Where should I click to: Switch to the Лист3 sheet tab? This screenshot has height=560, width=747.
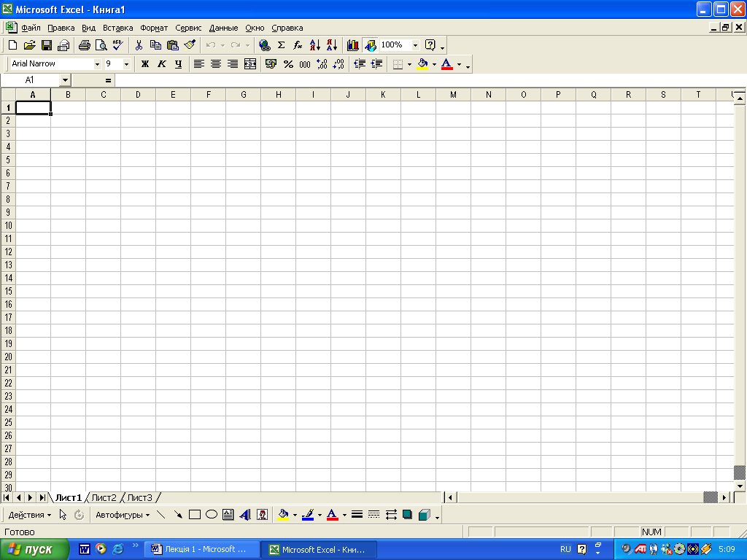pyautogui.click(x=139, y=497)
